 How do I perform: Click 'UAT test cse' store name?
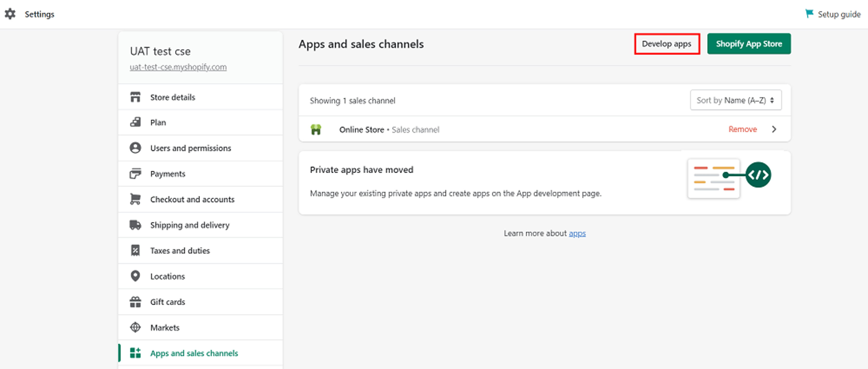pos(160,51)
